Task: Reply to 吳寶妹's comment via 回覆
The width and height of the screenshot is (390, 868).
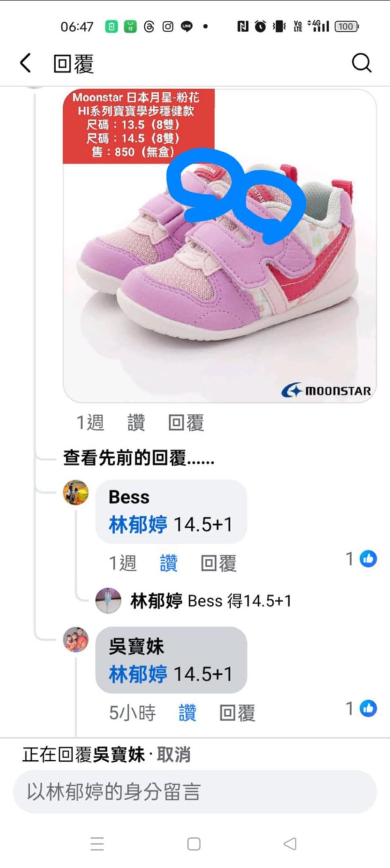Action: coord(237,713)
